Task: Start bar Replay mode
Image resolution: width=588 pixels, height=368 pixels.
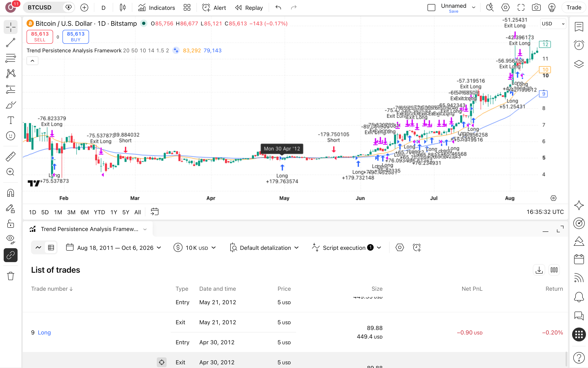Action: (x=249, y=8)
